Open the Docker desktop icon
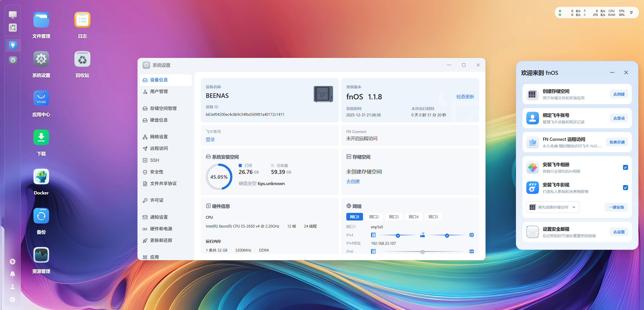 pos(41,177)
